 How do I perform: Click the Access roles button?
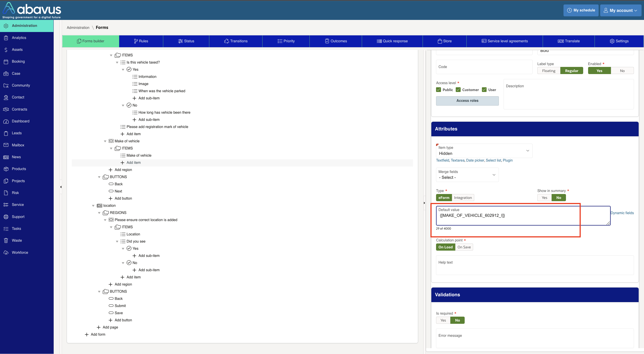(x=467, y=100)
